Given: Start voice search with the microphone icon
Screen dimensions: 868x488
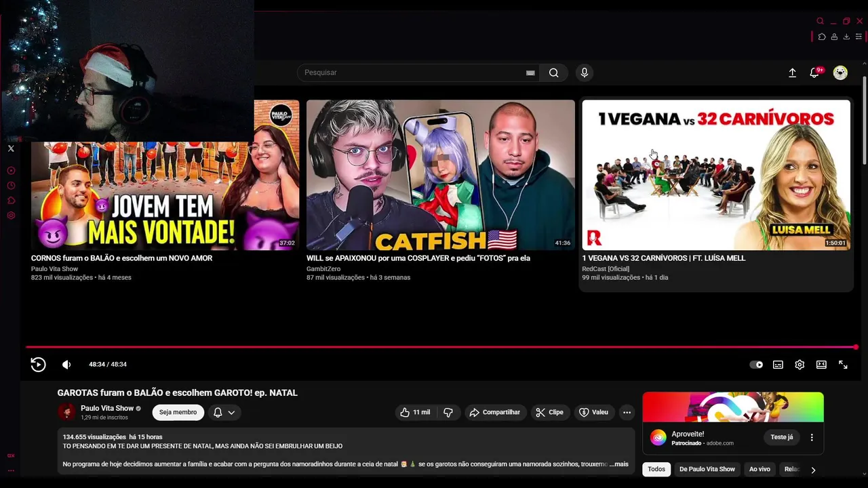Looking at the screenshot, I should coord(585,73).
